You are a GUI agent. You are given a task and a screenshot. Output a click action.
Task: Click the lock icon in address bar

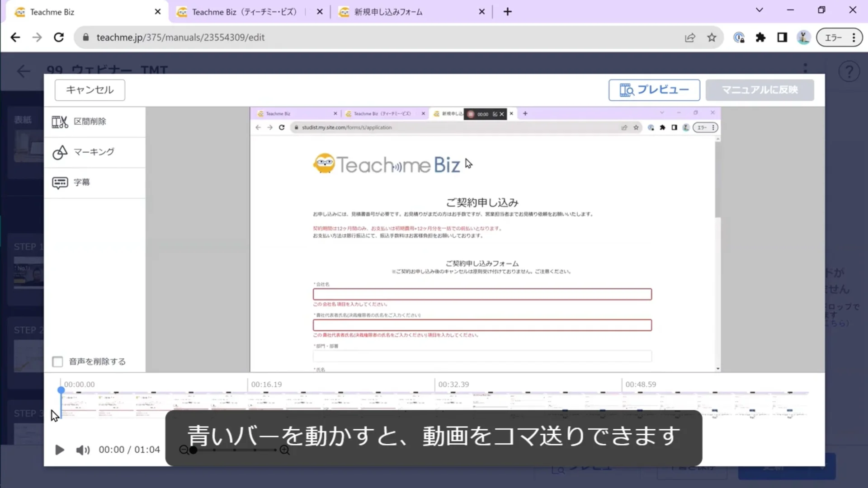pos(86,38)
